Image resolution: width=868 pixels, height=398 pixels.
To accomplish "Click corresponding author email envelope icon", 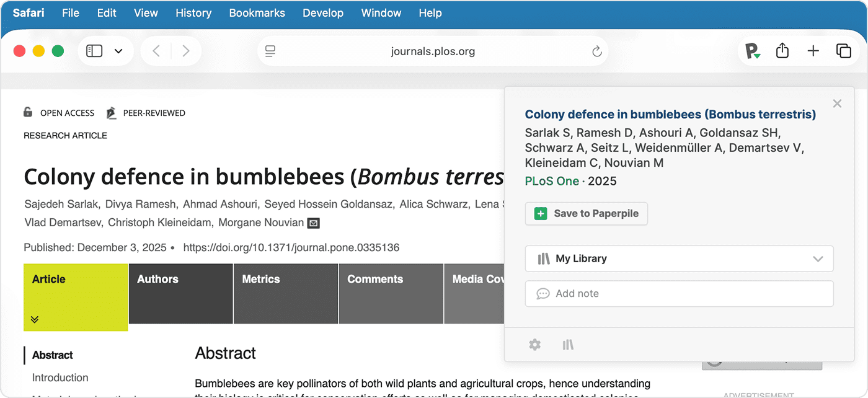I will pyautogui.click(x=314, y=223).
